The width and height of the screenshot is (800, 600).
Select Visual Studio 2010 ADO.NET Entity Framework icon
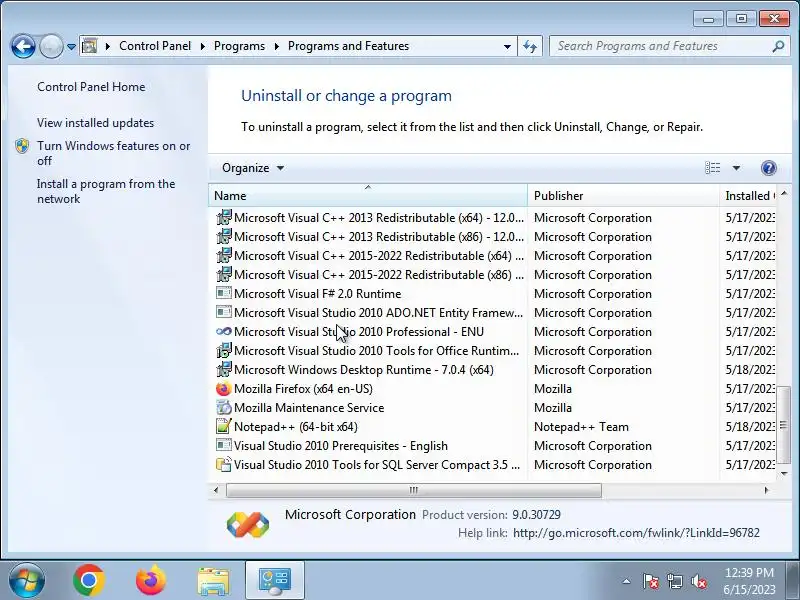click(x=223, y=312)
